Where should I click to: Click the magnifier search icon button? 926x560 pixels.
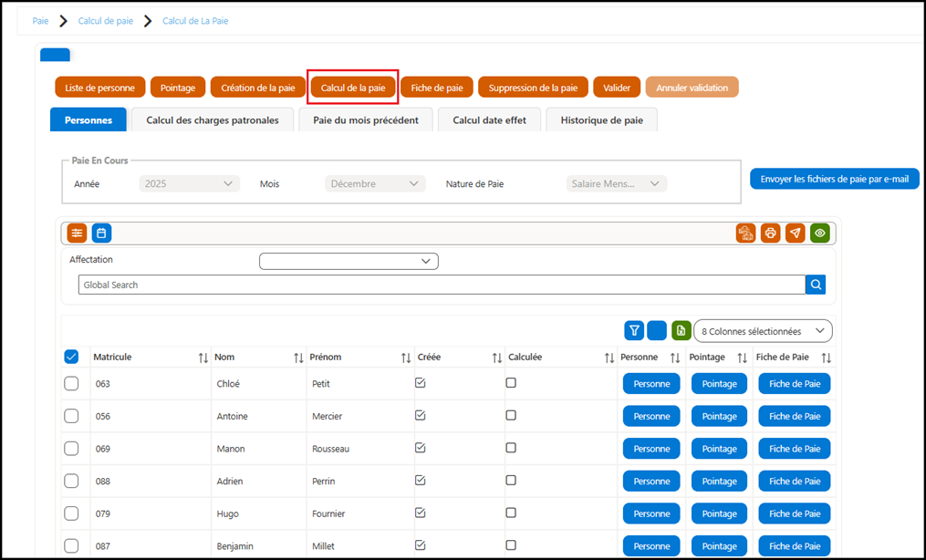pos(816,285)
